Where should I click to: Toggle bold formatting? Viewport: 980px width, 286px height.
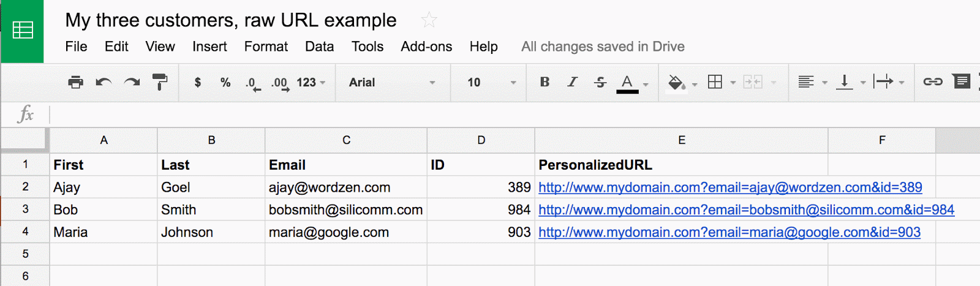click(545, 82)
